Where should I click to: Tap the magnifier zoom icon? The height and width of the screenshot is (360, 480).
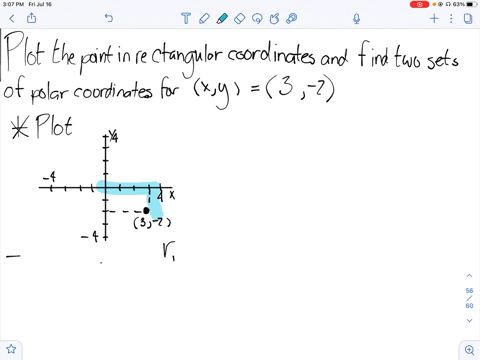pyautogui.click(x=469, y=350)
